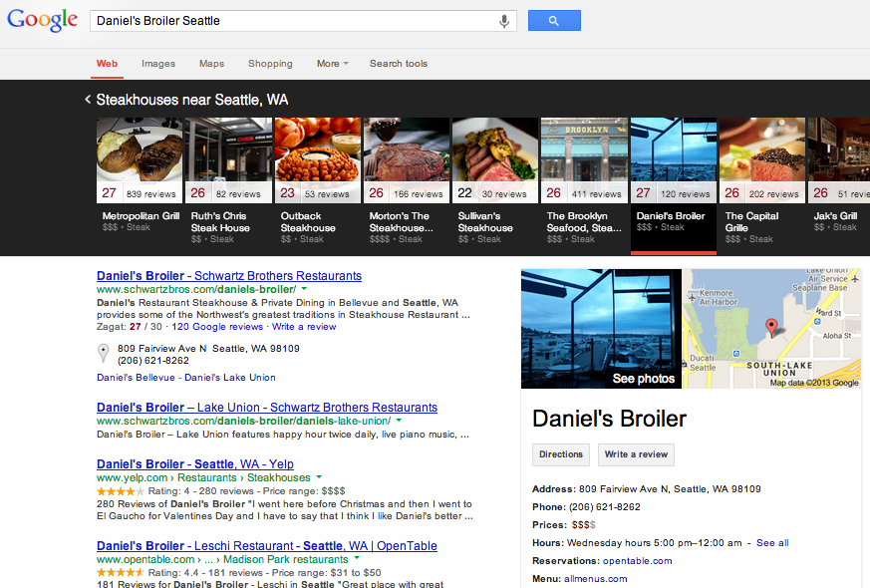Viewport: 870px width, 588px height.
Task: Activate voice search microphone icon
Action: click(x=504, y=21)
